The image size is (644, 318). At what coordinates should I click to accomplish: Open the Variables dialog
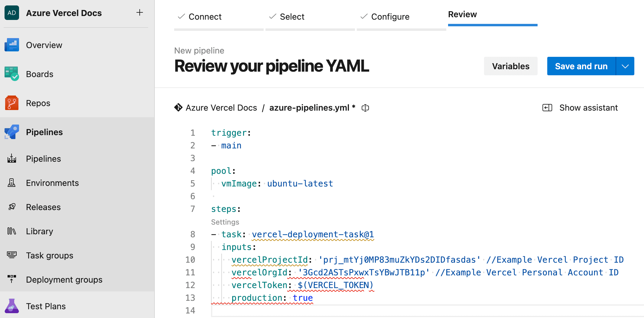pyautogui.click(x=510, y=66)
